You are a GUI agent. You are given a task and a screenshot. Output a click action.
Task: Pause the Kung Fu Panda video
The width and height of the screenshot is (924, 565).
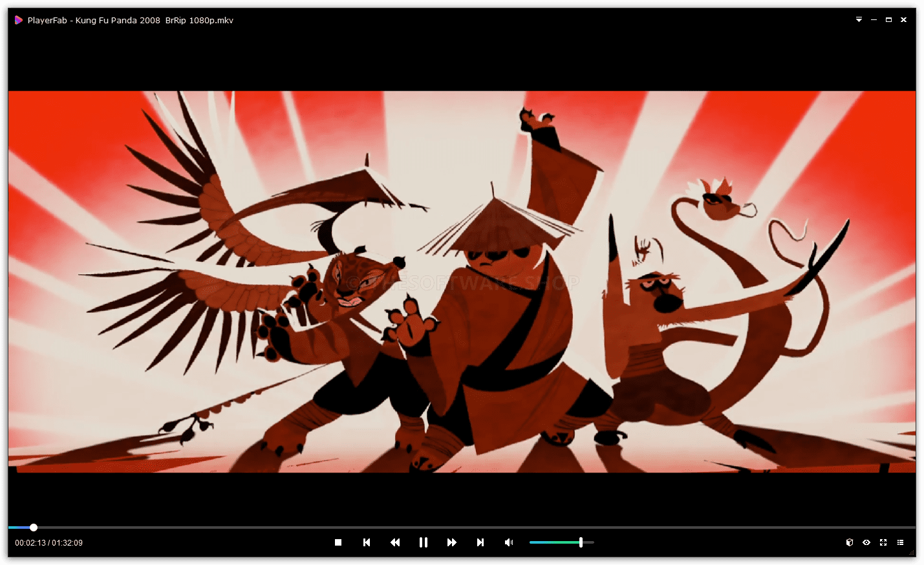424,542
